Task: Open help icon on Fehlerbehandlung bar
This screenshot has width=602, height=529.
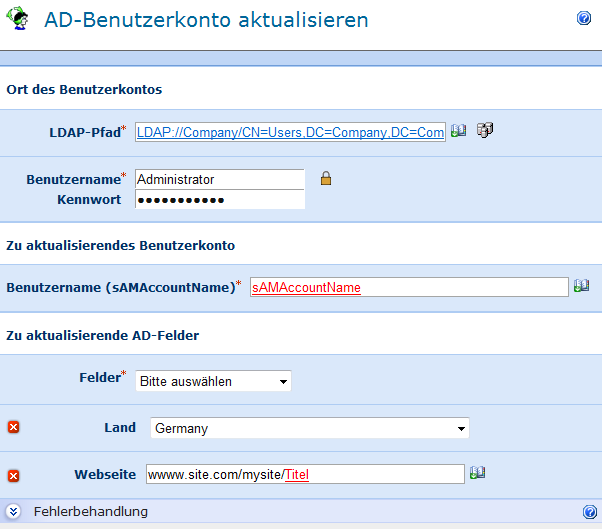Action: click(x=589, y=512)
